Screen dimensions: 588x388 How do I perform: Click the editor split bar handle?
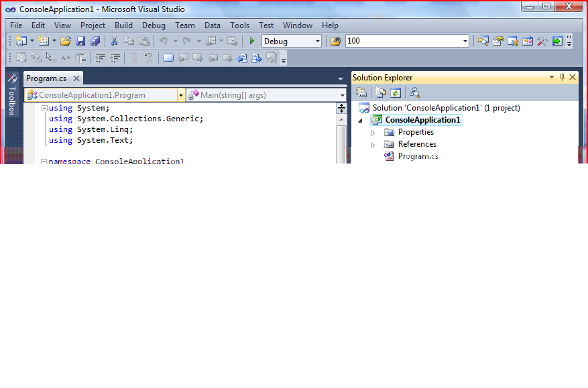[341, 108]
